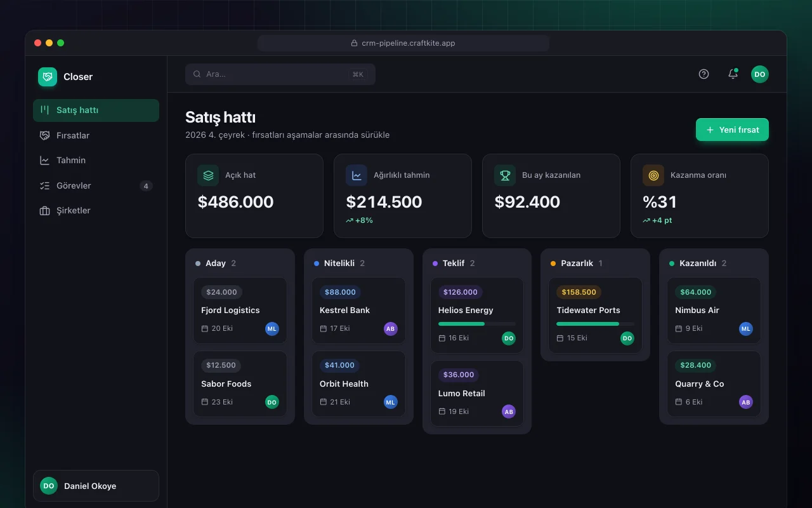Viewport: 812px width, 508px height.
Task: Click the Helios Energy progress bar
Action: point(477,324)
